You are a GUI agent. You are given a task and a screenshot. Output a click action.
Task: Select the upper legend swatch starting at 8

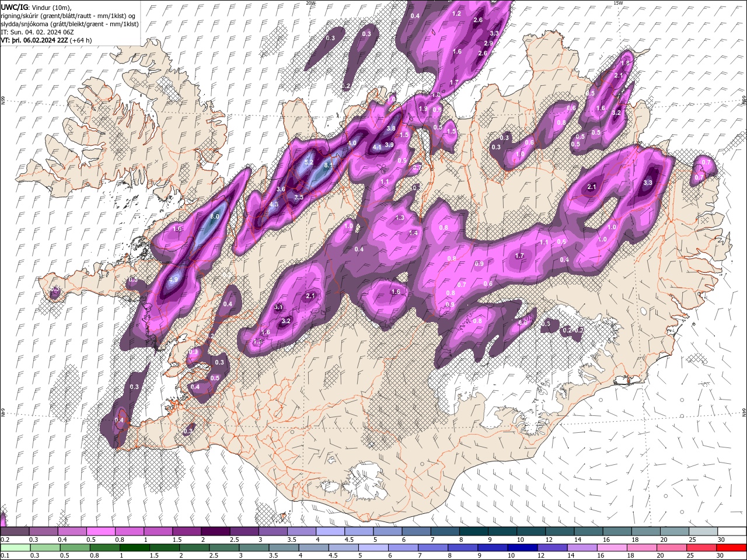coord(473,531)
